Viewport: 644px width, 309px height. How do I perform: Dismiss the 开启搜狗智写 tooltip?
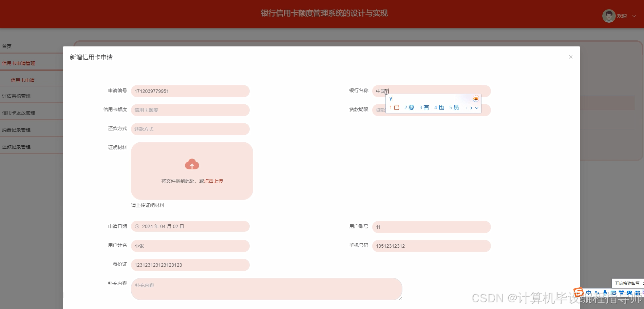(x=643, y=283)
